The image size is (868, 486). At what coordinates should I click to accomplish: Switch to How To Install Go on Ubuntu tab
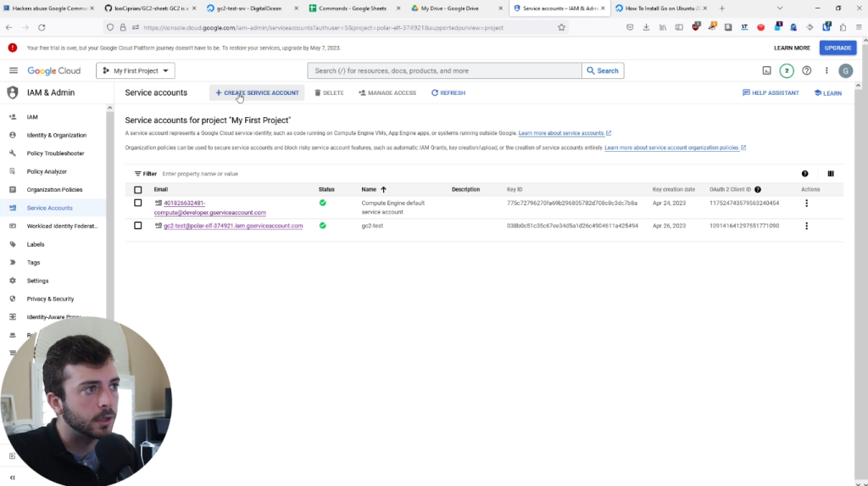coord(661,8)
